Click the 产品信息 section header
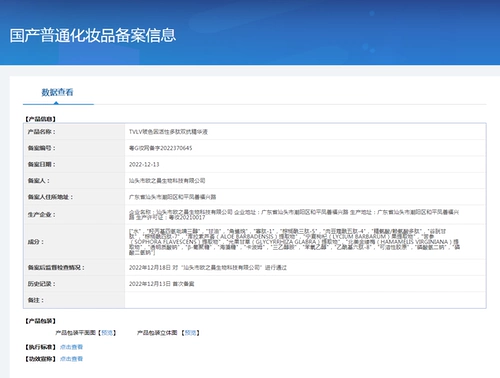 pos(40,119)
